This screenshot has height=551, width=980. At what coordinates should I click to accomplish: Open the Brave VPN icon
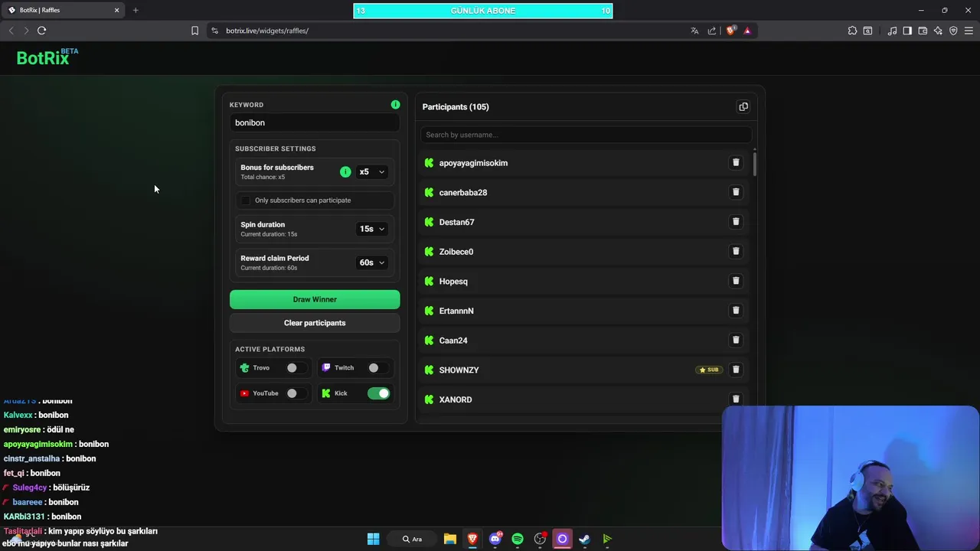(953, 31)
